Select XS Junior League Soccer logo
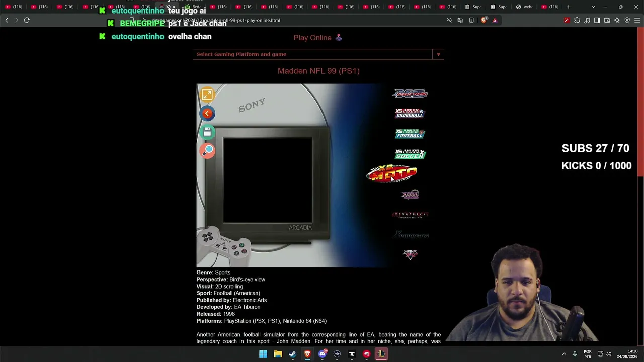 [410, 154]
